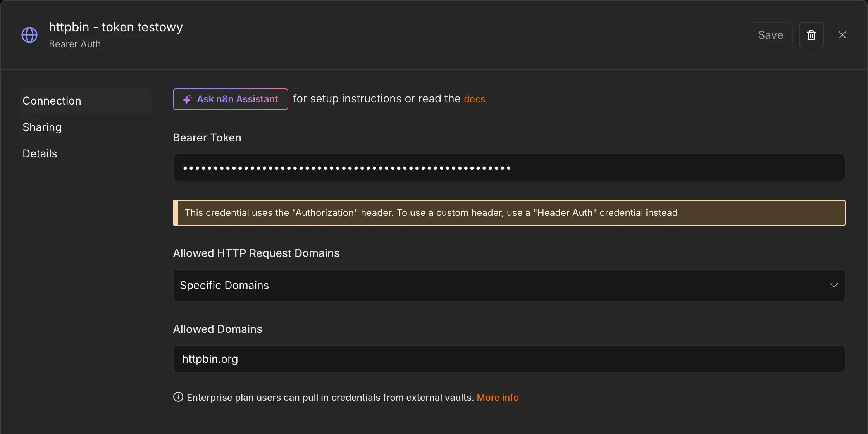Save the credential
The image size is (868, 434).
pyautogui.click(x=770, y=35)
